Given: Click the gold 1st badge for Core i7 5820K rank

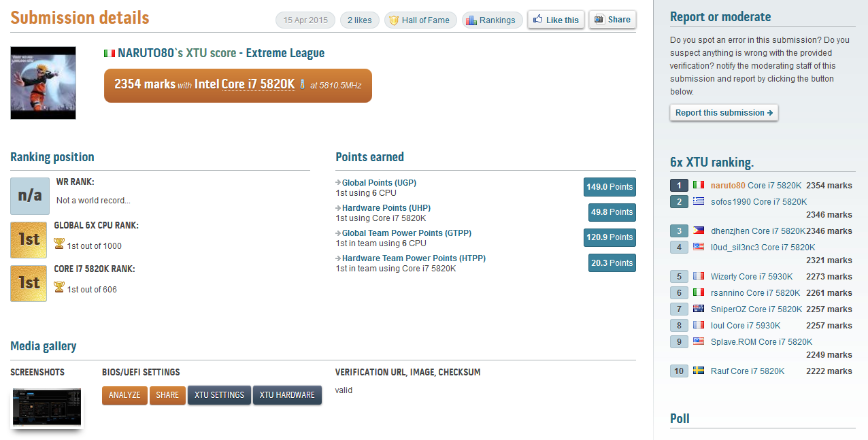Looking at the screenshot, I should tap(29, 283).
